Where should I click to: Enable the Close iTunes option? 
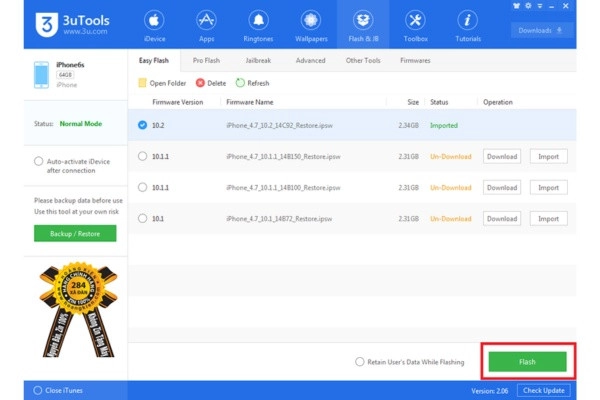(x=39, y=390)
